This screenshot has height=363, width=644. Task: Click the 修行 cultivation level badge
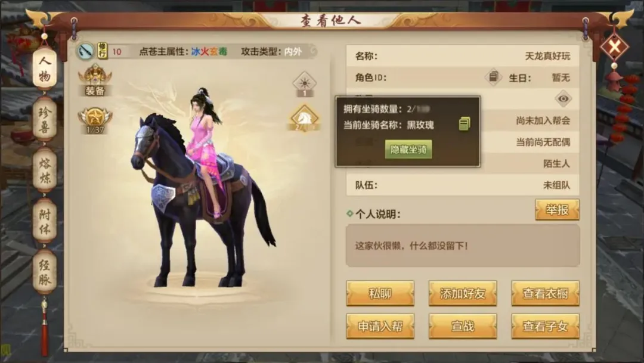pyautogui.click(x=103, y=51)
